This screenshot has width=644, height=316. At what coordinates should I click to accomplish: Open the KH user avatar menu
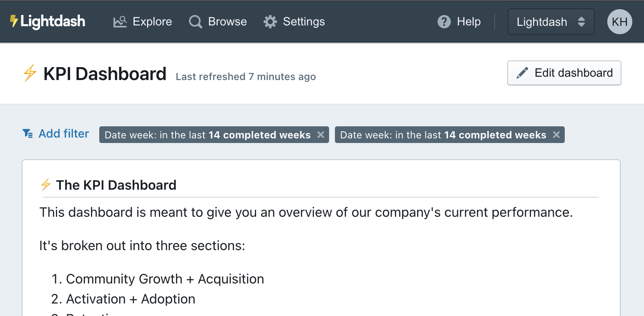[619, 22]
